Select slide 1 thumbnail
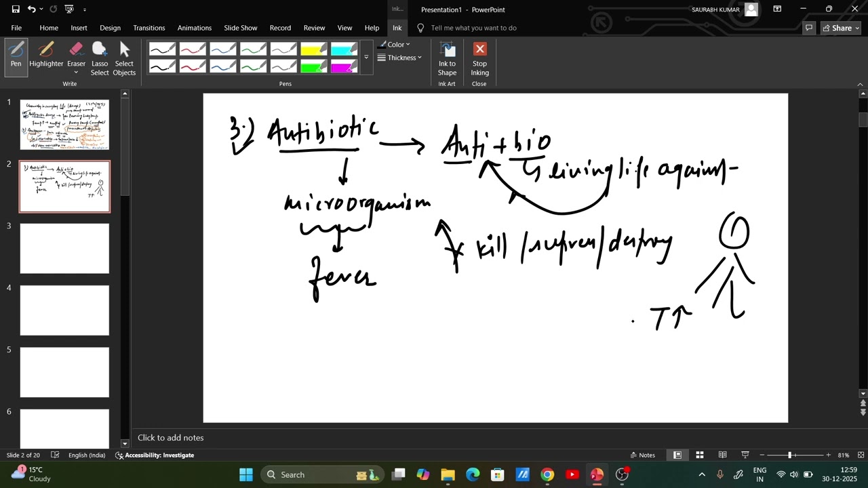The image size is (868, 488). coord(64,125)
